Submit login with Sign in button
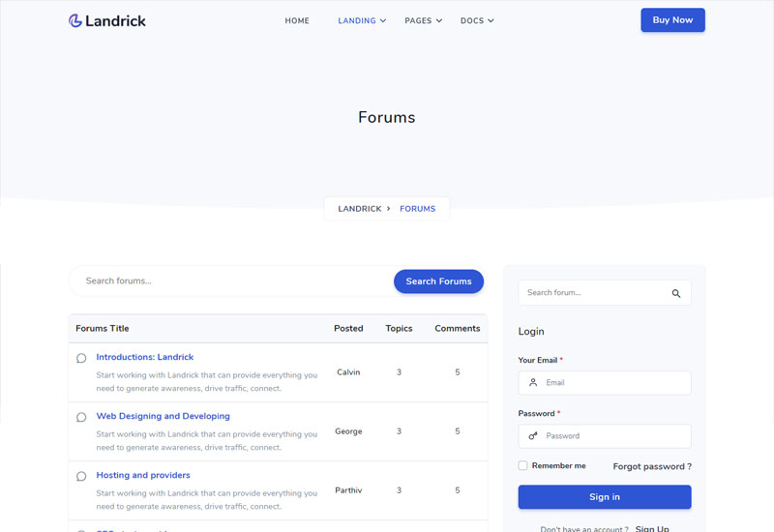774x532 pixels. point(605,497)
